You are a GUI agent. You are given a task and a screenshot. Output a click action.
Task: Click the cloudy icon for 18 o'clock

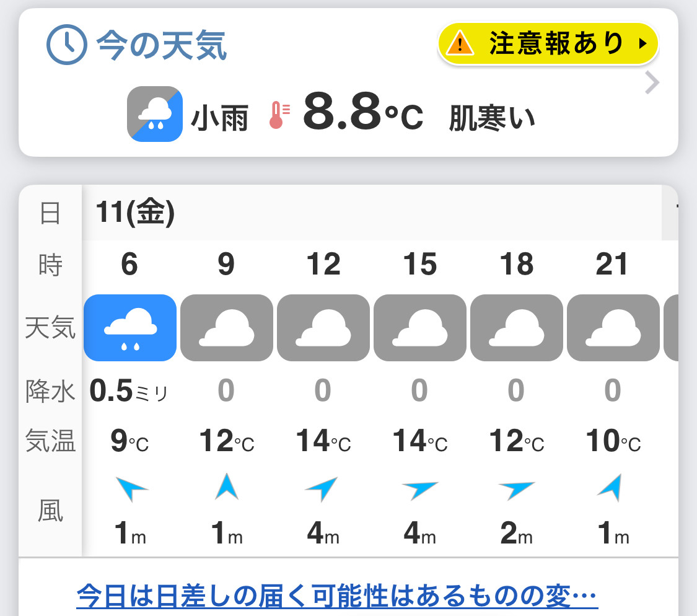(x=517, y=328)
